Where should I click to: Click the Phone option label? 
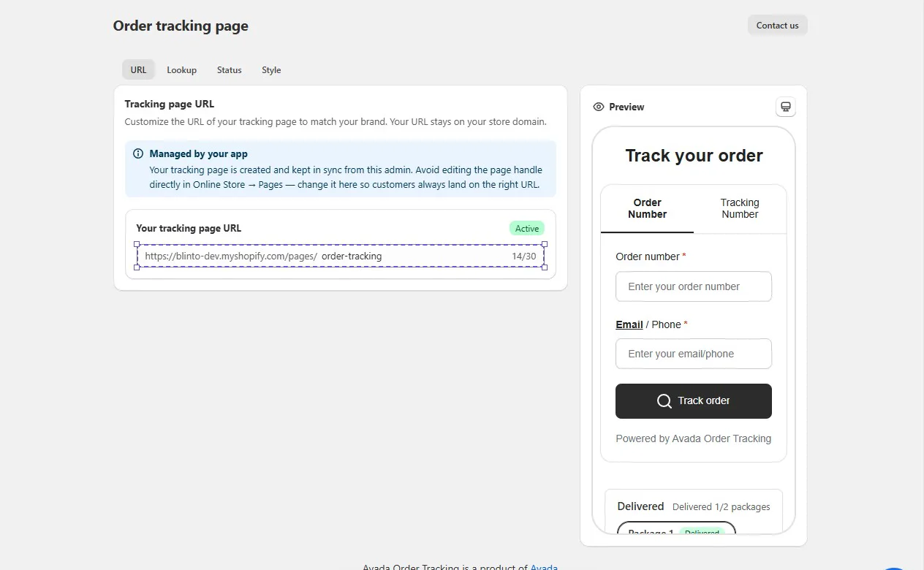point(666,324)
